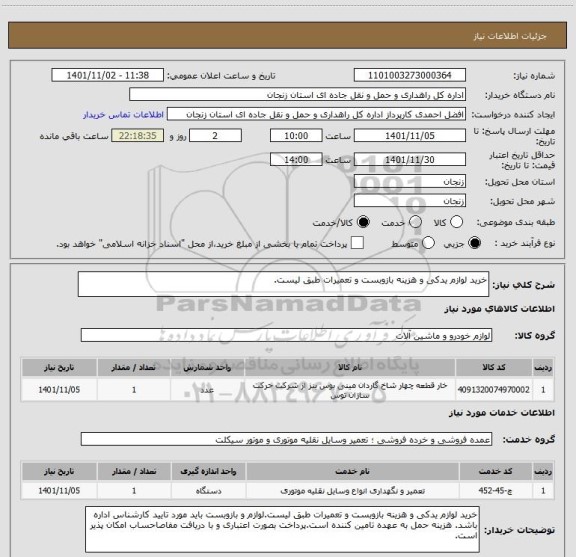Click the buyer notes text area
Image resolution: width=576 pixels, height=557 pixels.
point(282,529)
